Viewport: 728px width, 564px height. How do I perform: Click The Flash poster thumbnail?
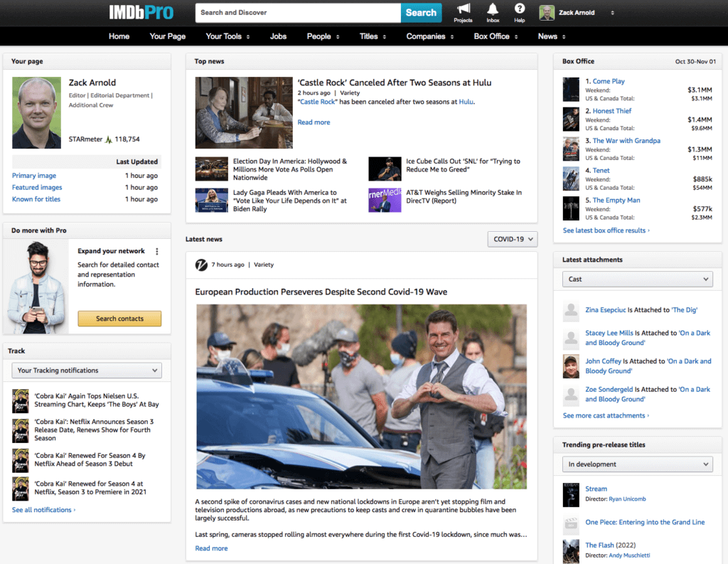pos(571,551)
